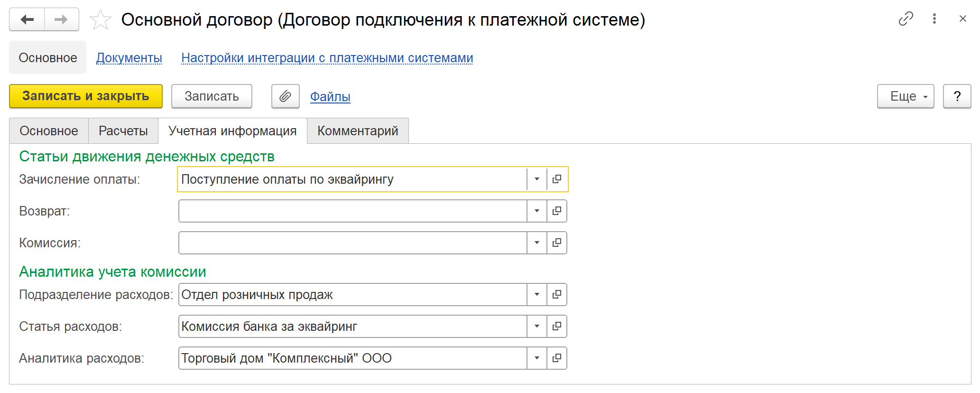Click the back arrow navigation button
This screenshot has width=980, height=393.
point(27,19)
